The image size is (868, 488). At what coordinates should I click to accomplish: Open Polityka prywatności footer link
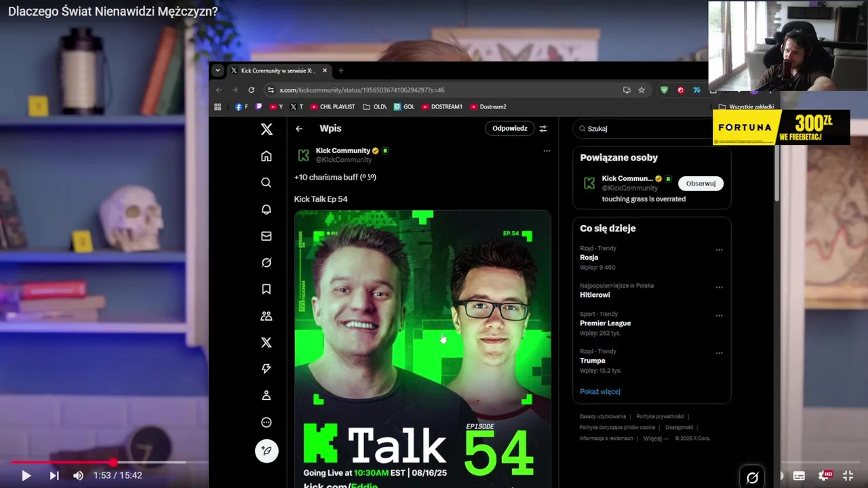point(660,416)
